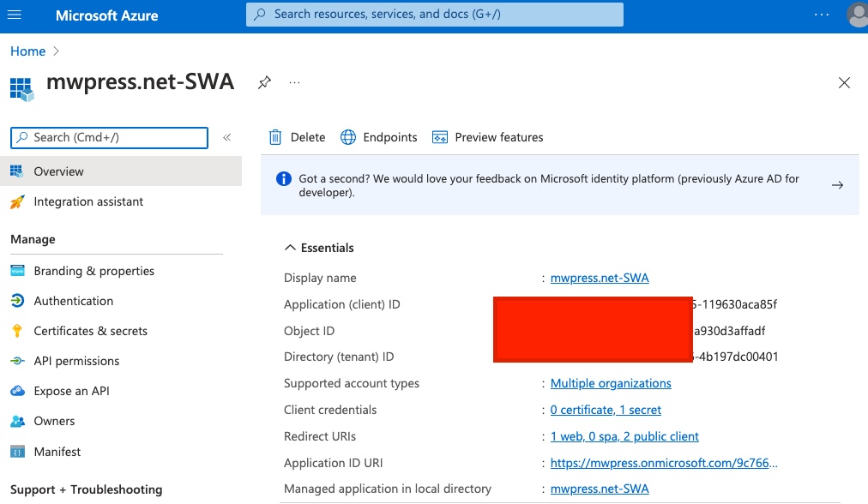
Task: Select Overview in sidebar
Action: [121, 171]
